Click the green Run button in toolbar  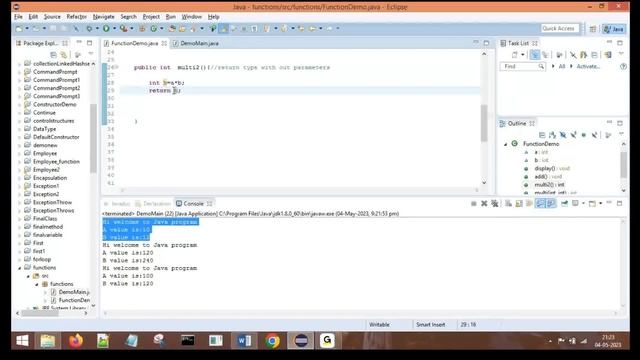point(106,29)
